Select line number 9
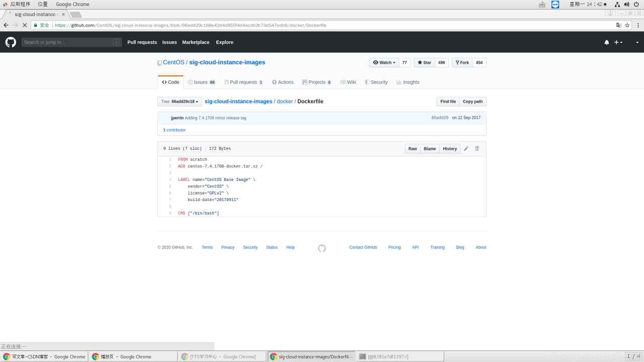This screenshot has width=644, height=362. tap(170, 214)
